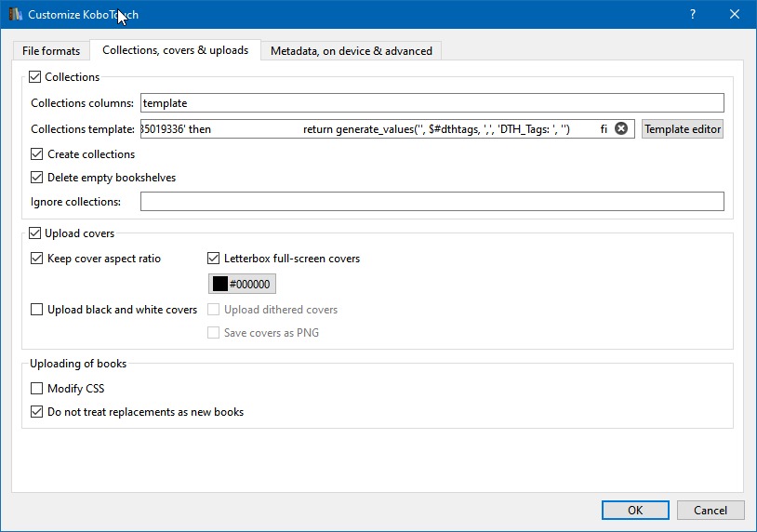Cancel the dialog

click(711, 511)
